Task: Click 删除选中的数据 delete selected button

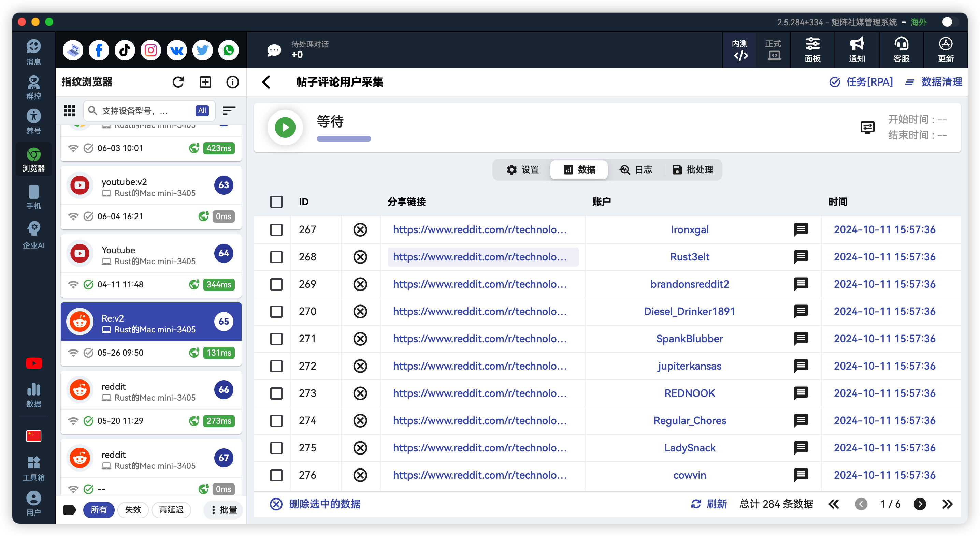Action: pyautogui.click(x=315, y=504)
